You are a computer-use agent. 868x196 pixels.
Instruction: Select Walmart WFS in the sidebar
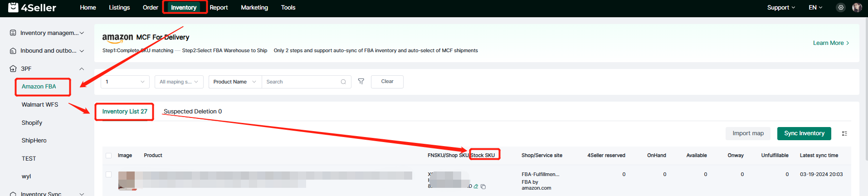[40, 105]
